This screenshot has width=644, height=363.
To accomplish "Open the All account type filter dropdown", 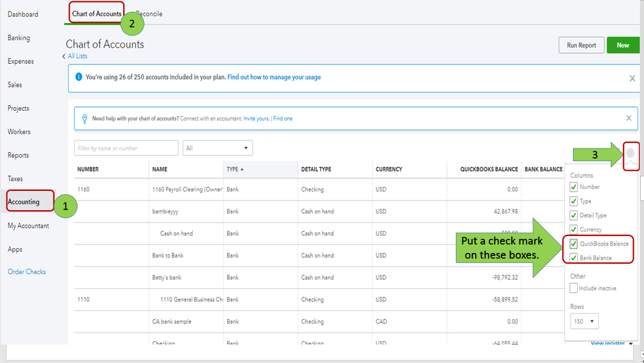I will (x=217, y=148).
